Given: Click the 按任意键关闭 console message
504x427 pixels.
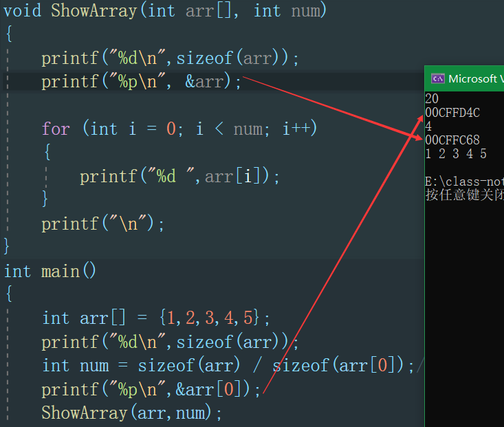Looking at the screenshot, I should 465,195.
